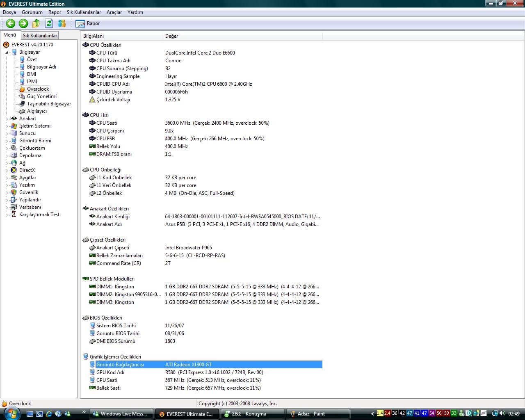This screenshot has width=525, height=420.
Task: Refresh the report page
Action: point(49,23)
